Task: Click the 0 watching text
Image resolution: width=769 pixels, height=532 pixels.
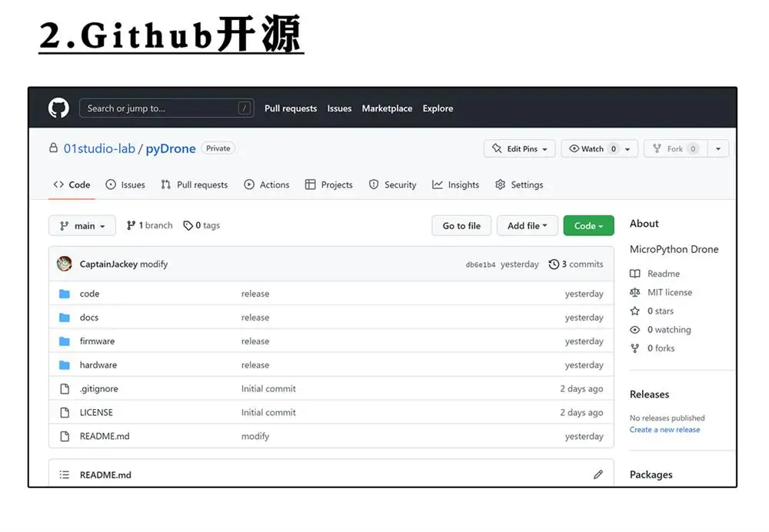Action: pyautogui.click(x=669, y=330)
